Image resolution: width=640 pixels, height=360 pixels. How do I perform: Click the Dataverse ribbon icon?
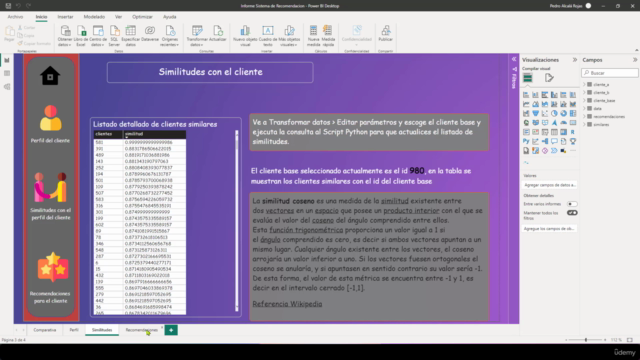150,33
